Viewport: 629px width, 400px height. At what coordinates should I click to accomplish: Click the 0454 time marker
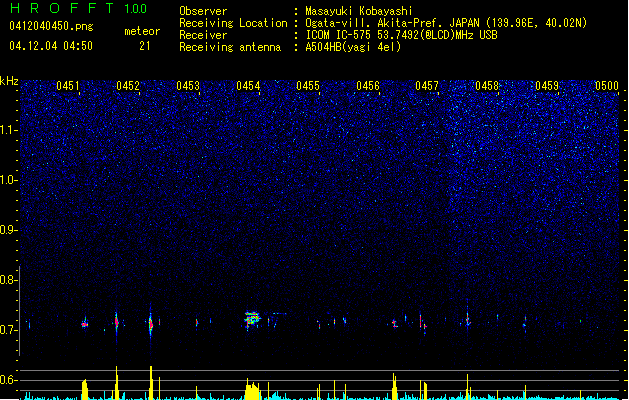click(248, 86)
